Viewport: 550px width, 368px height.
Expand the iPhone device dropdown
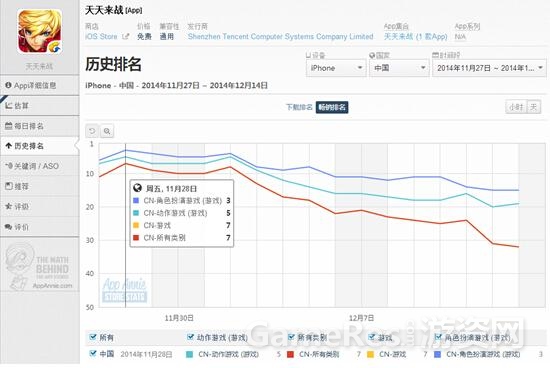336,68
